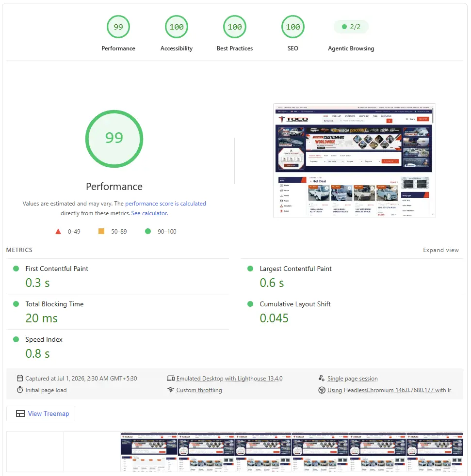471x476 pixels.
Task: Select Total Blocking Time metric label
Action: click(x=54, y=304)
